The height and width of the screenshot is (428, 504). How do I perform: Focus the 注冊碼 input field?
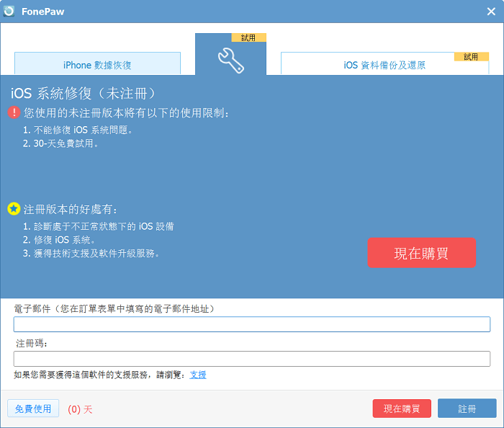tap(252, 359)
